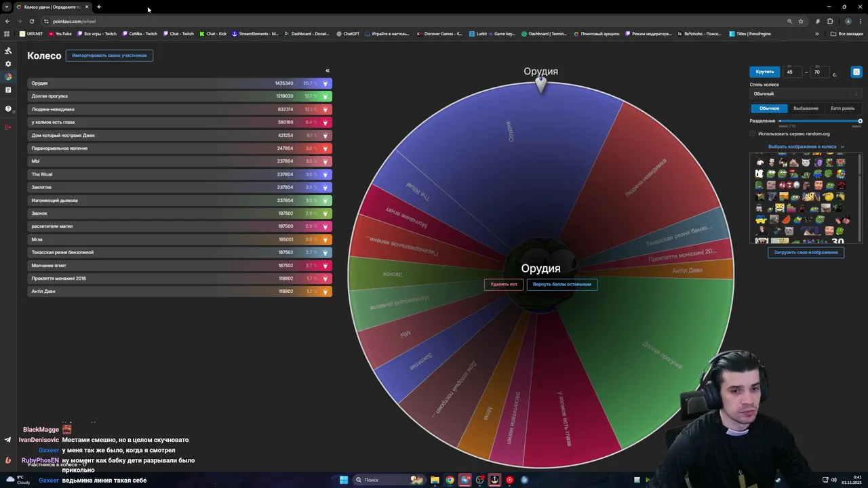Bookmark this page with the star icon
This screenshot has width=868, height=488.
(x=801, y=21)
